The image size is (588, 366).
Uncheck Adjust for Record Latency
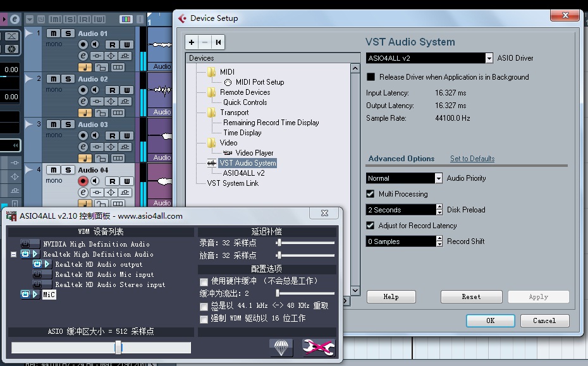click(x=371, y=226)
